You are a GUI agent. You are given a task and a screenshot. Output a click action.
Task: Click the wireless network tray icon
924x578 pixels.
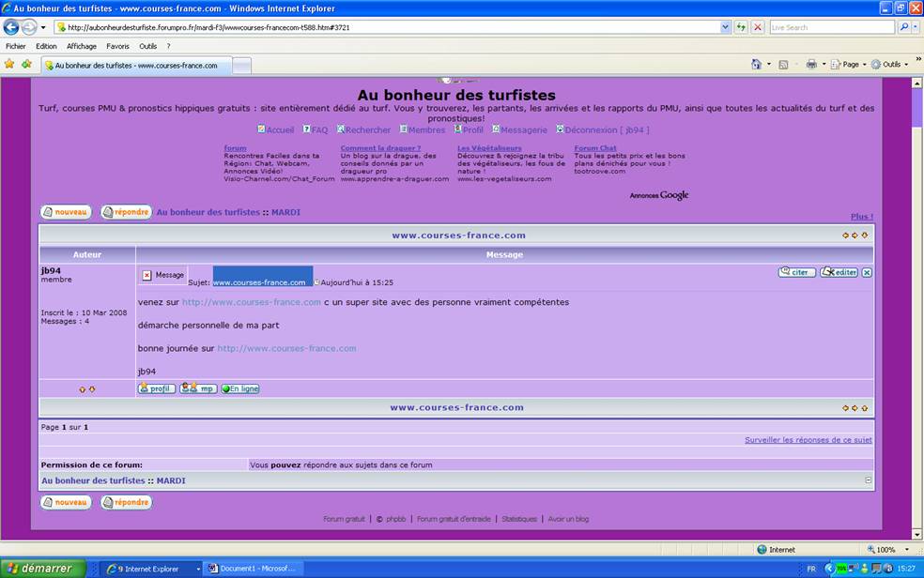pos(854,568)
